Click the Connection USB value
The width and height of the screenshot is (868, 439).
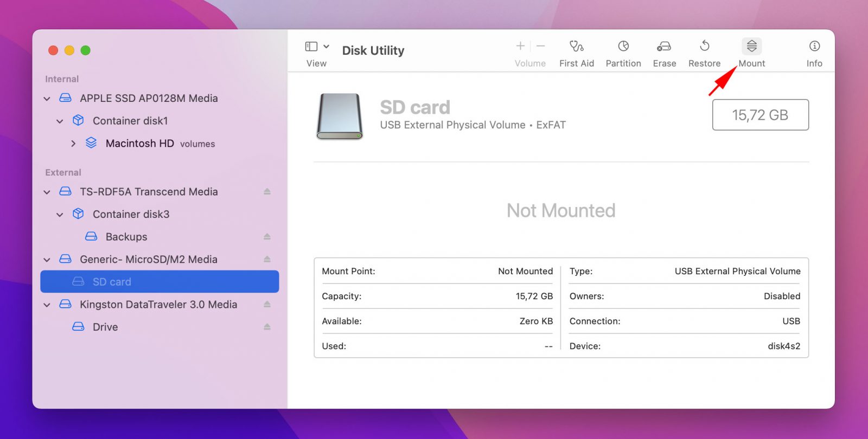[791, 321]
